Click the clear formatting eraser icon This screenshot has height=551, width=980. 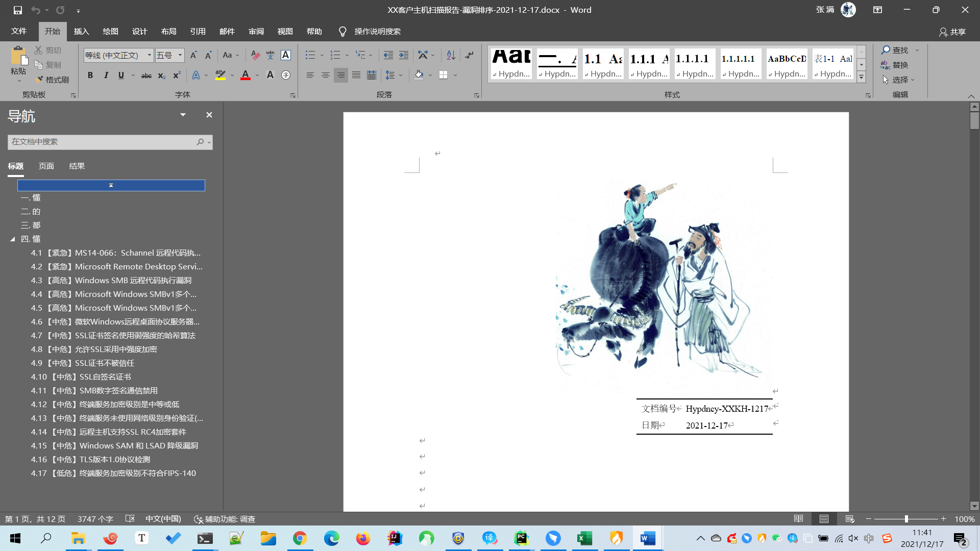point(255,55)
